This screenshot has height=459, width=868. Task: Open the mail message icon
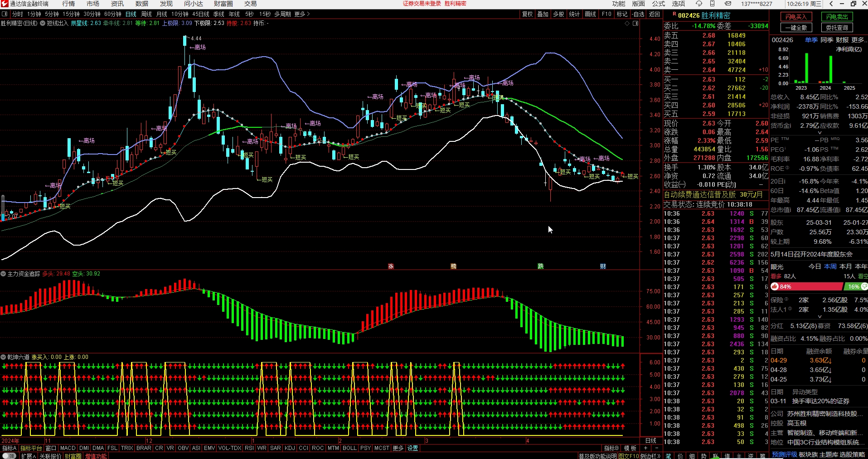[x=727, y=4]
